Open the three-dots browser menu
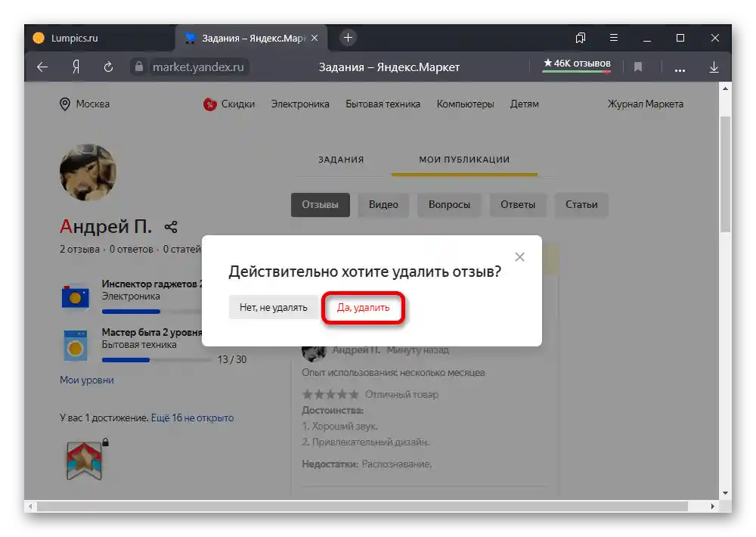This screenshot has height=537, width=756. pos(680,70)
